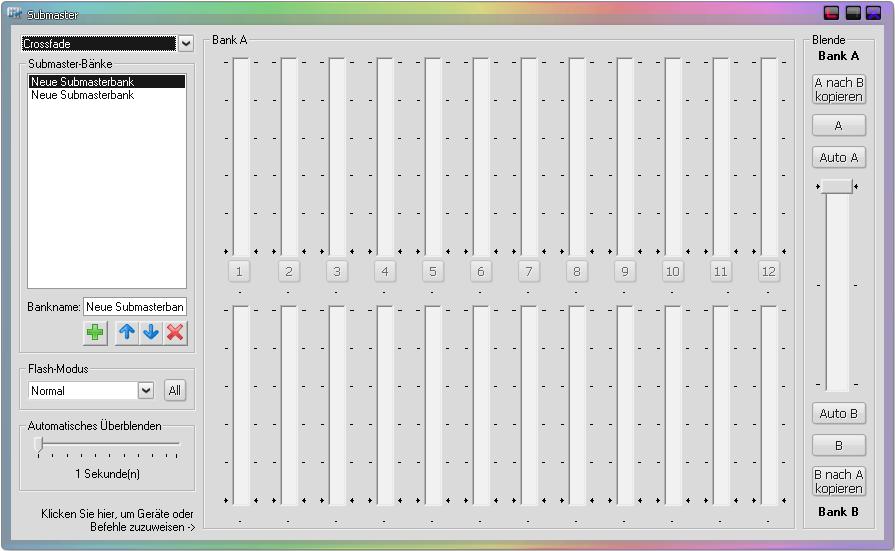
Task: Click the Blende crossfade slider handle
Action: 837,186
